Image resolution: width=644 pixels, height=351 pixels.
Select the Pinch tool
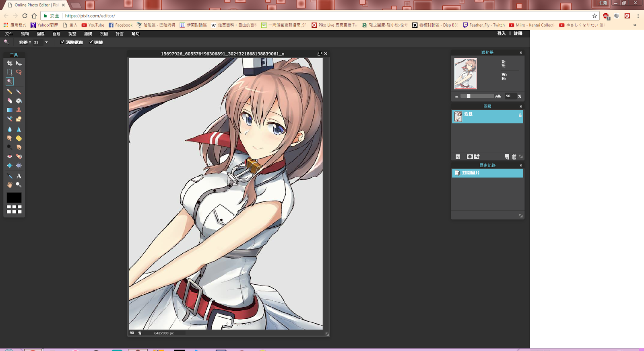(19, 165)
